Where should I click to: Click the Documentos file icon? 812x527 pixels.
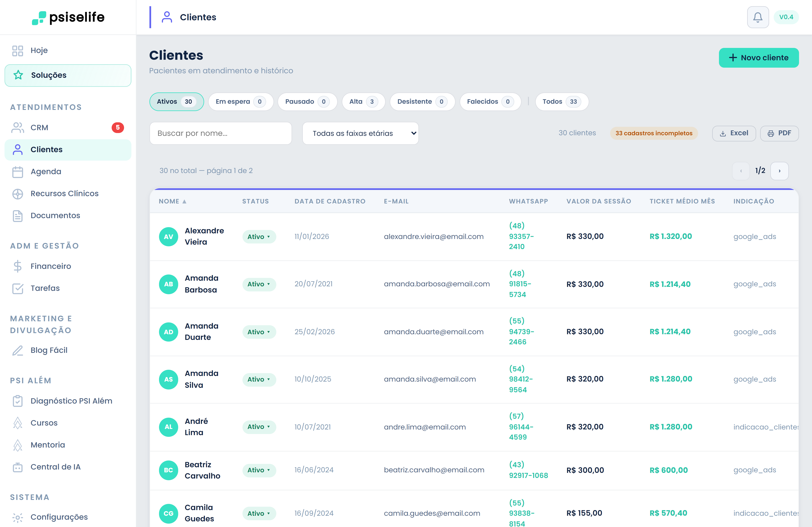coord(17,216)
